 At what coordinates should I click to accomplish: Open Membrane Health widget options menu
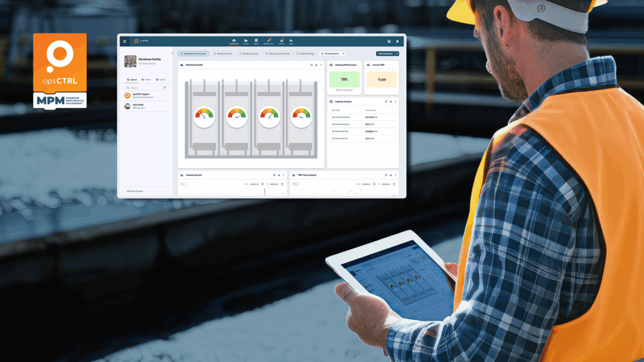point(321,65)
